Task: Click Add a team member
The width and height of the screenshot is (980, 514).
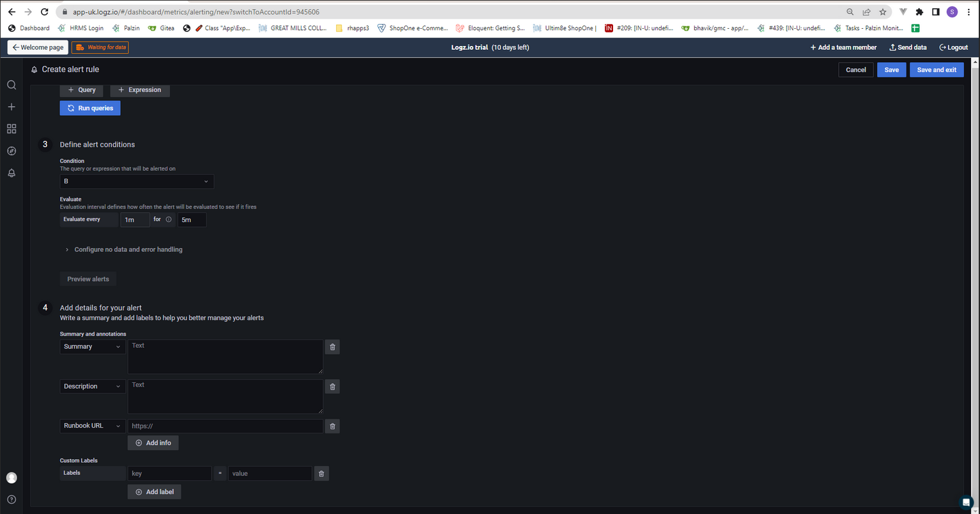Action: (x=843, y=47)
